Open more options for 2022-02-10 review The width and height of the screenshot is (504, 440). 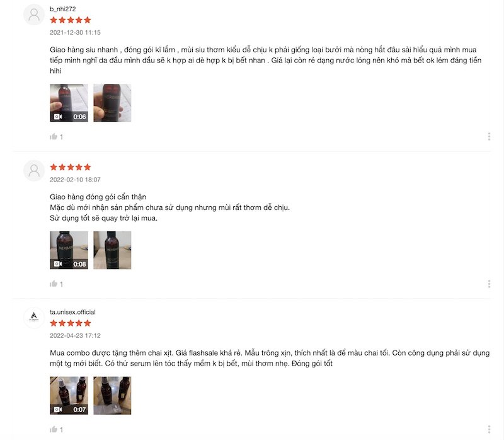[489, 284]
